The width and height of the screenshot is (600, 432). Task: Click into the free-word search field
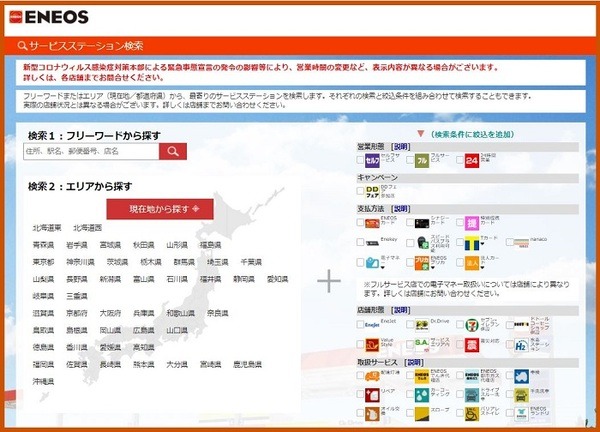click(91, 151)
